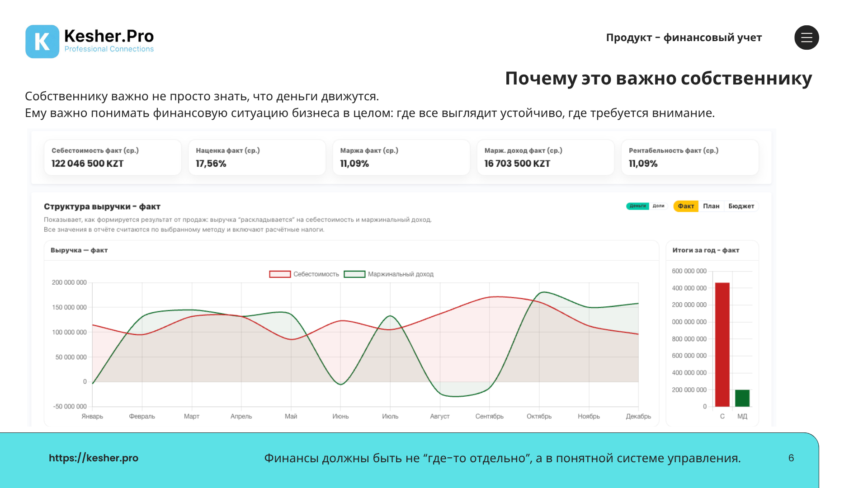The height and width of the screenshot is (488, 868).
Task: Click the Октябрь axis label
Action: tap(539, 416)
